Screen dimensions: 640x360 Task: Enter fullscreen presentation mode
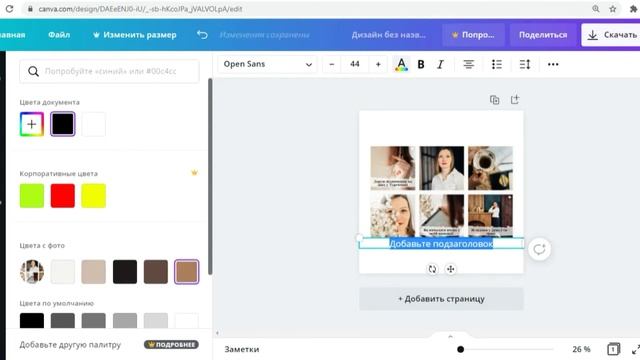tap(636, 349)
